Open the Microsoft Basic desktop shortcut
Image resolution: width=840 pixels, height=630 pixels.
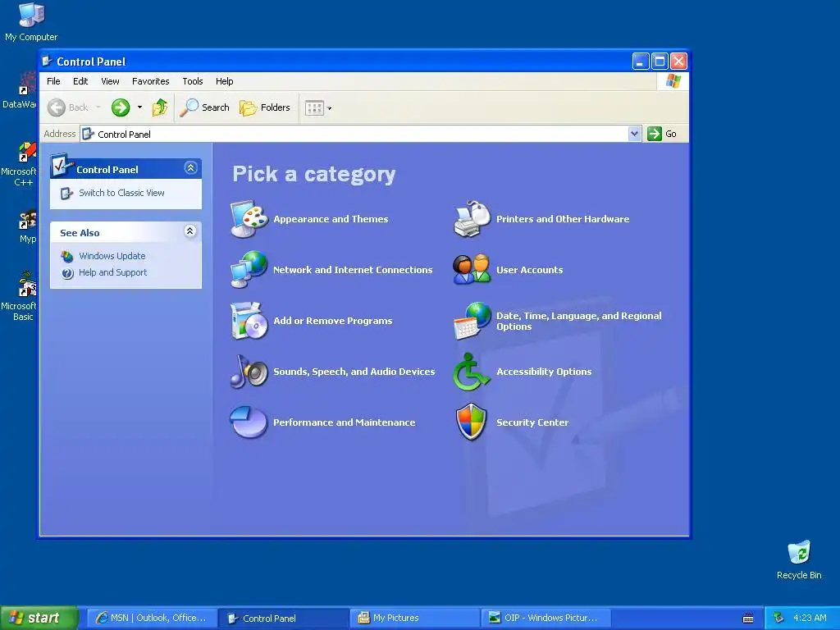(x=21, y=296)
